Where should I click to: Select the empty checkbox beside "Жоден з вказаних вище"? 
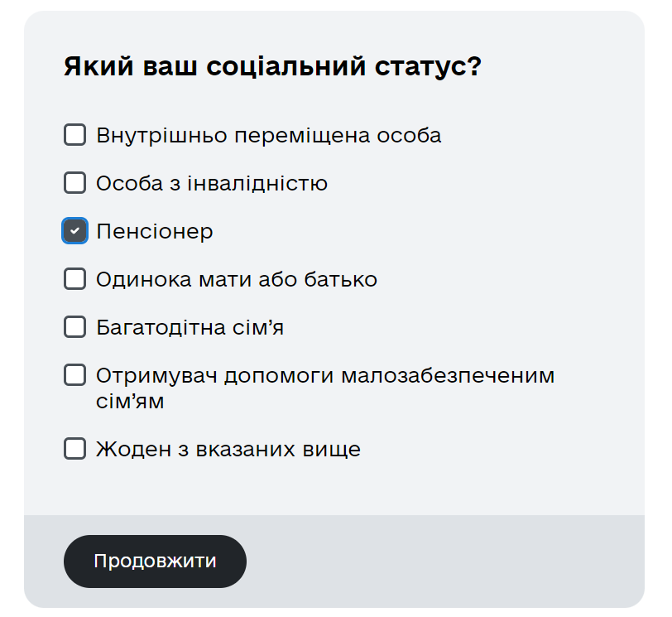(74, 449)
